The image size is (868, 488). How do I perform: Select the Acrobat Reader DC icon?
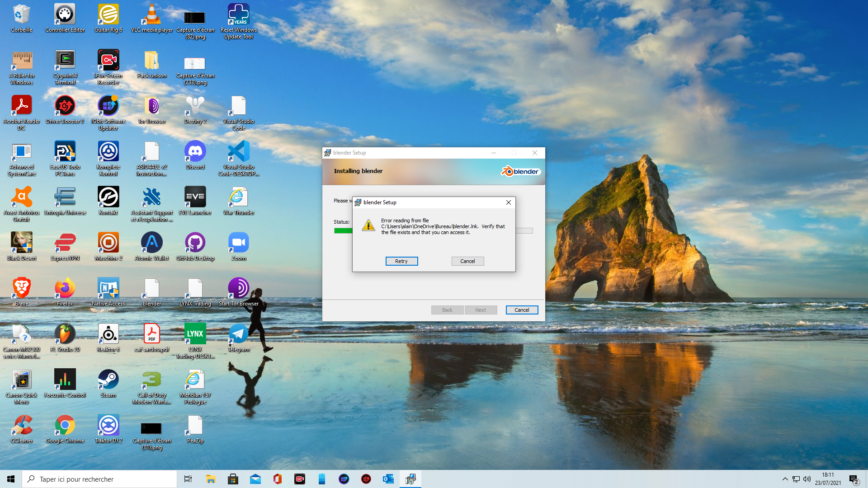coord(22,113)
